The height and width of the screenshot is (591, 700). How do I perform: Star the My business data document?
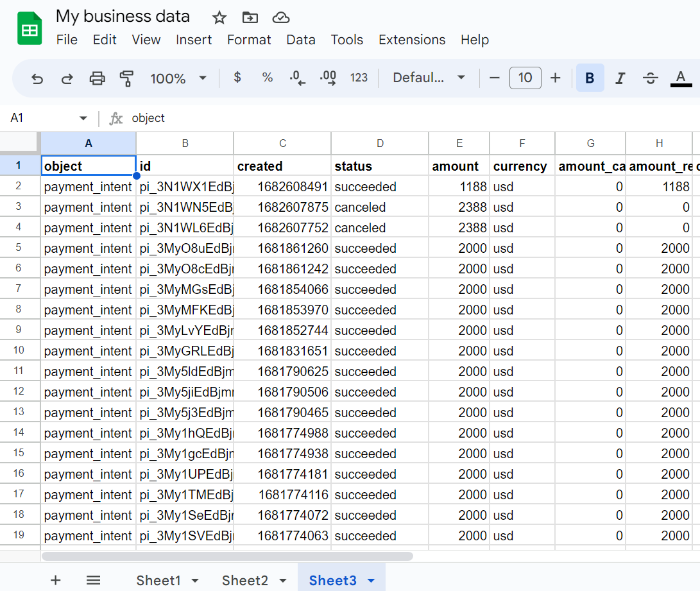click(x=219, y=18)
